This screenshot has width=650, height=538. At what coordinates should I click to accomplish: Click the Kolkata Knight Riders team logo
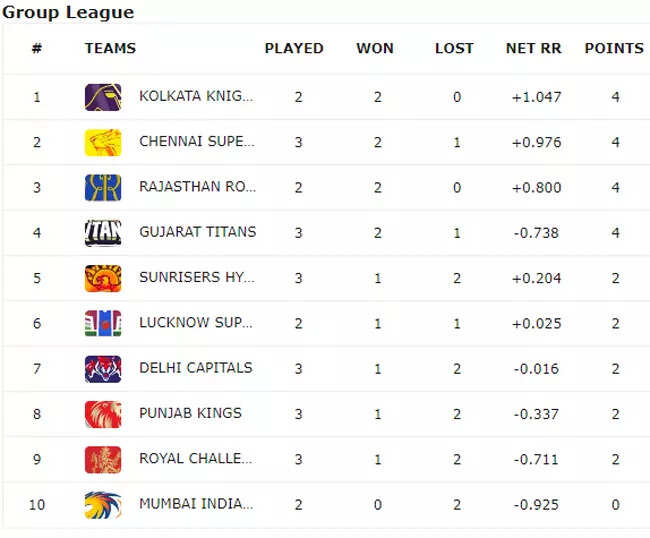point(103,97)
